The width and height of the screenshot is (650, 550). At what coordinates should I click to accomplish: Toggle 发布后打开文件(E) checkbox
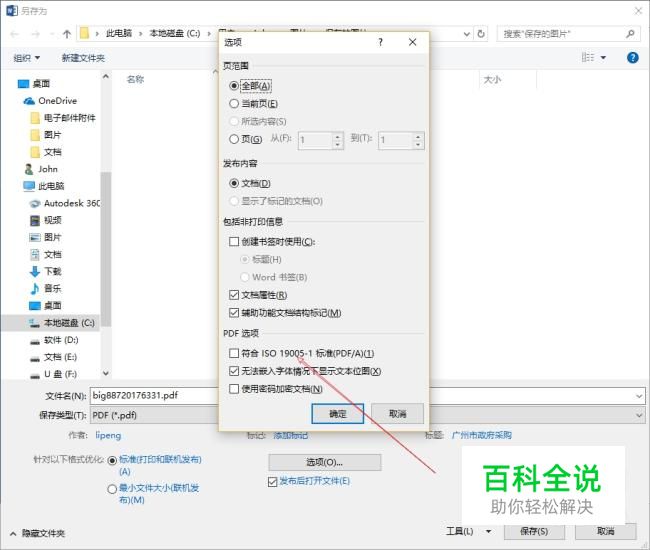click(272, 482)
